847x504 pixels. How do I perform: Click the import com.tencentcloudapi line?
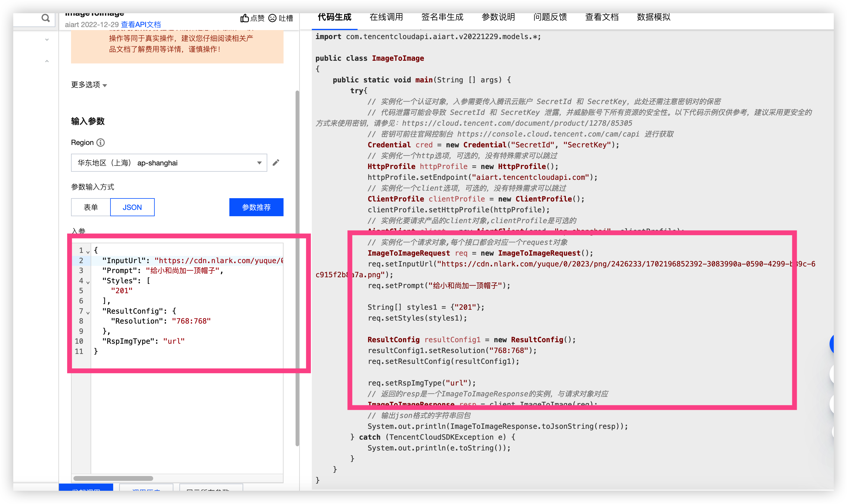click(x=428, y=36)
